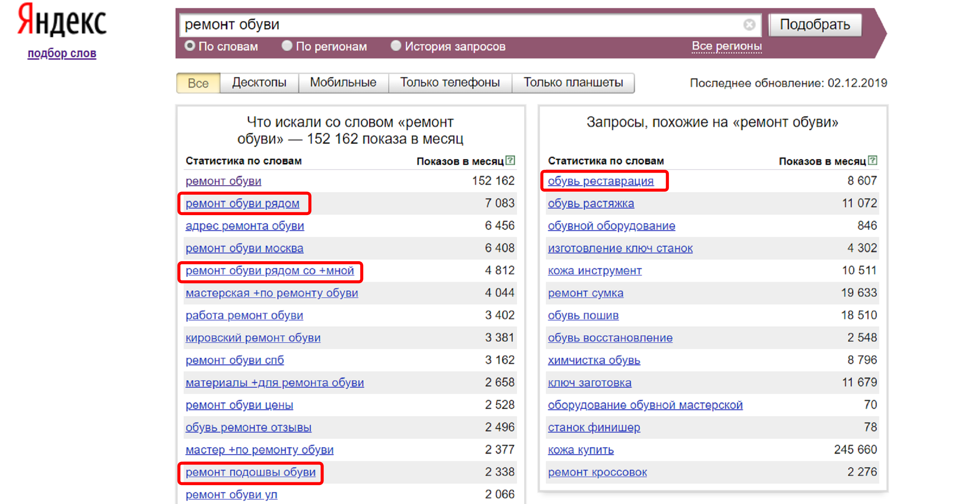Open the подбор слов link
Viewport: 980px width, 504px height.
pyautogui.click(x=62, y=53)
